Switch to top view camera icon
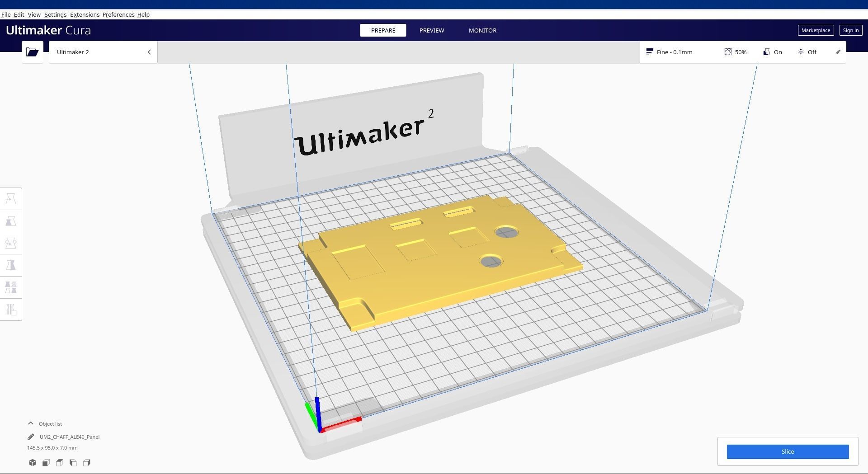 pyautogui.click(x=60, y=463)
